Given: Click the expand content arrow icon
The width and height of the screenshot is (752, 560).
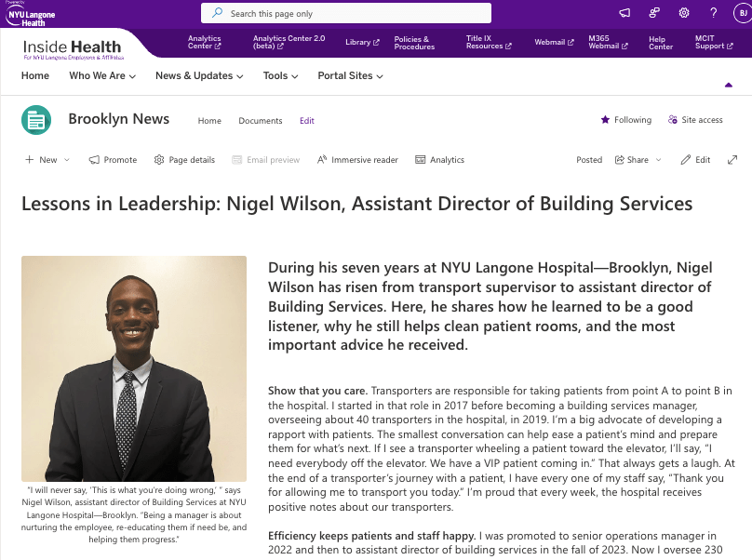Looking at the screenshot, I should [x=732, y=160].
